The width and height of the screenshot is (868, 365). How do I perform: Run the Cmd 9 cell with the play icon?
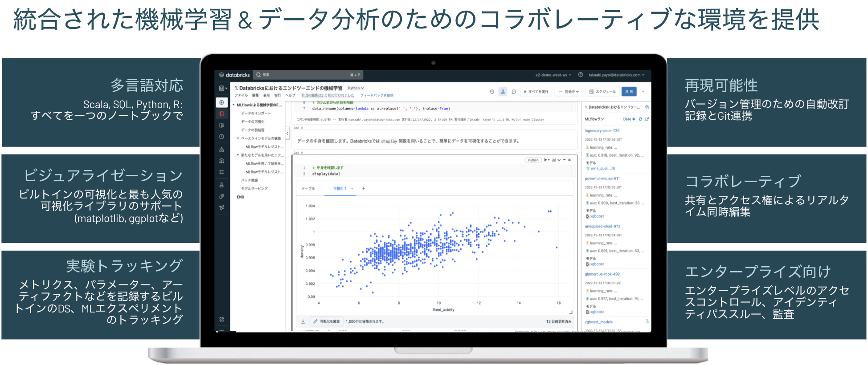[x=547, y=160]
